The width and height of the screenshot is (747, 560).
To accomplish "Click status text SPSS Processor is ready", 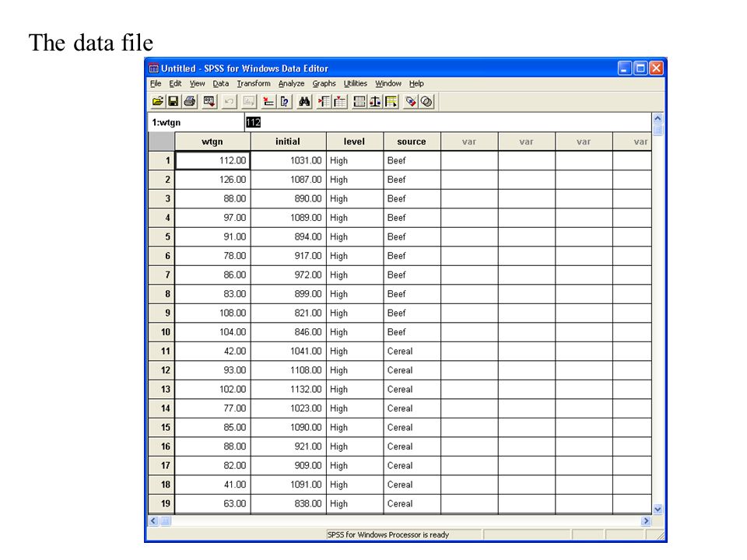I will tap(388, 535).
